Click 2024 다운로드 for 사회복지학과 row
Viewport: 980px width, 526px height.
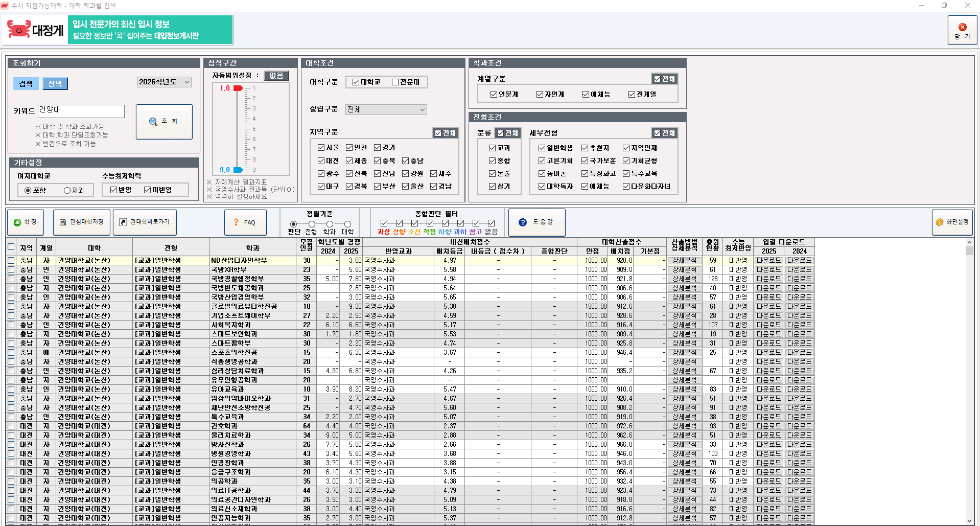point(800,325)
